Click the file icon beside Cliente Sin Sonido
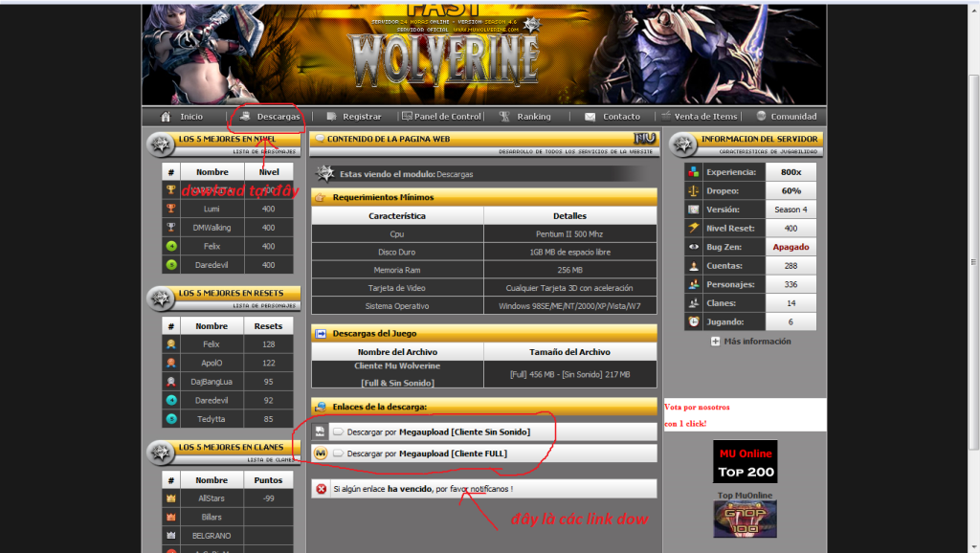Screen dimensions: 980x553 coord(320,431)
